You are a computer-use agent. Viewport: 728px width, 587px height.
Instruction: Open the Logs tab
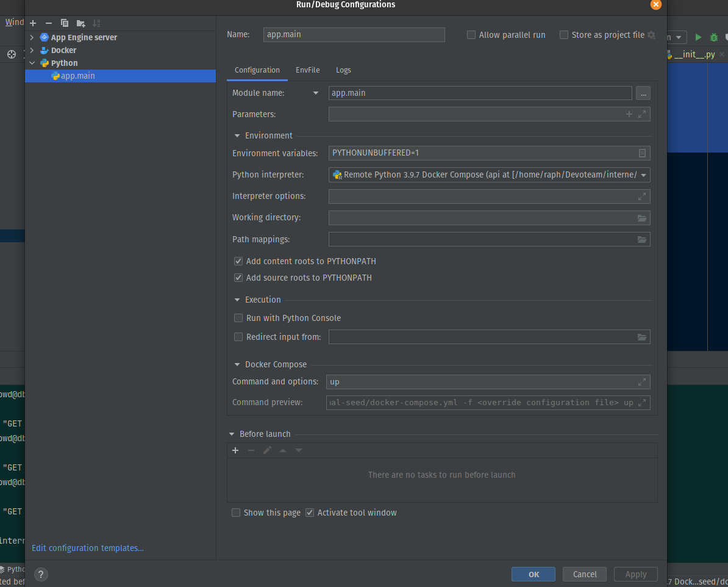tap(343, 70)
